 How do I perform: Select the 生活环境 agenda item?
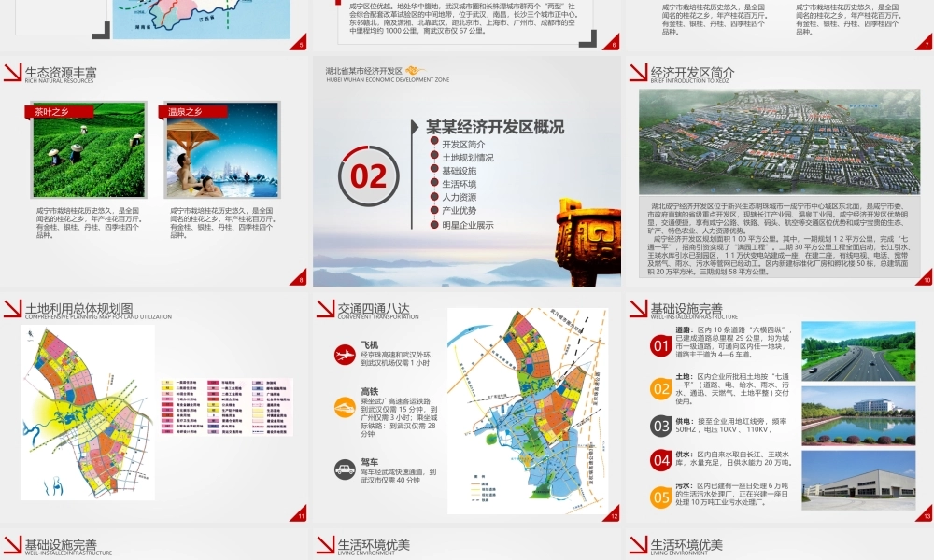point(460,184)
